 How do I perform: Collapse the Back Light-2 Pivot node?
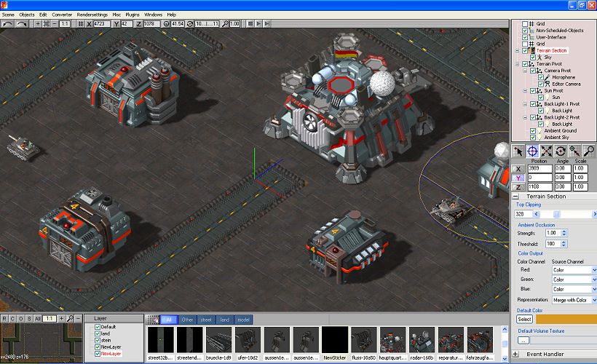pyautogui.click(x=525, y=117)
